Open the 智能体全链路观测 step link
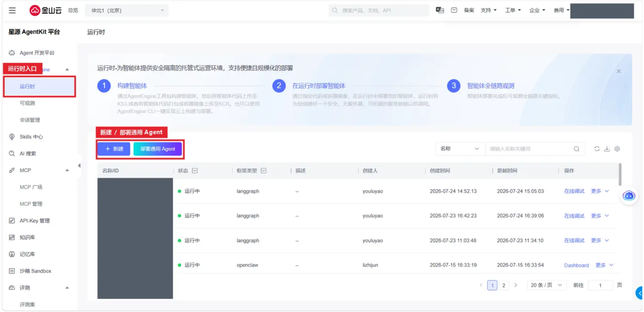Screen dimensions: 644x312 coord(491,86)
